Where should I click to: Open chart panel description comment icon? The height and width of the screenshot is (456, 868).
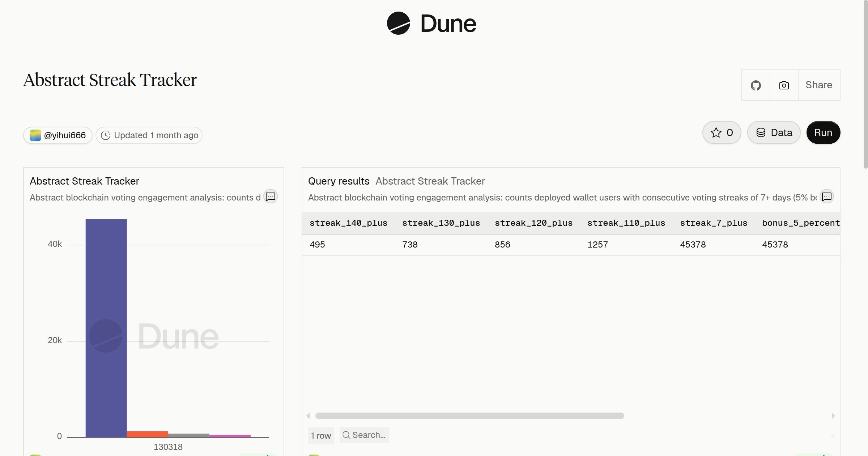271,197
